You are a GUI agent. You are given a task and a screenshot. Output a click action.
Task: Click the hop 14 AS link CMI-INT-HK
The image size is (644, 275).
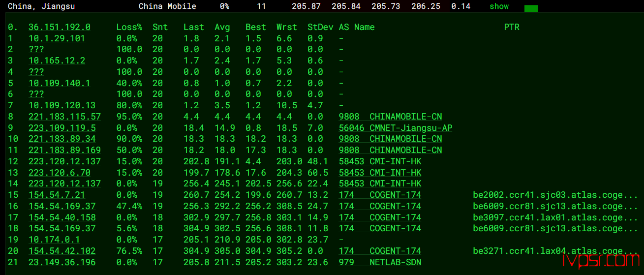tap(380, 183)
